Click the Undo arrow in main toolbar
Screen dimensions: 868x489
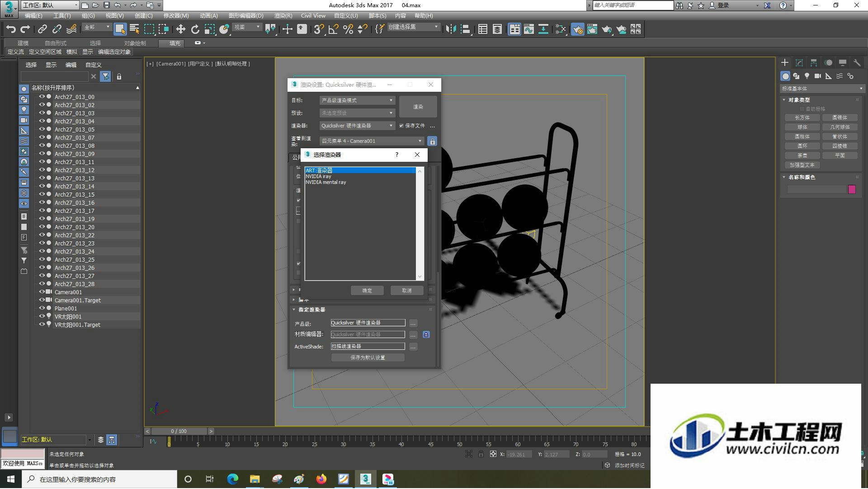tap(11, 29)
